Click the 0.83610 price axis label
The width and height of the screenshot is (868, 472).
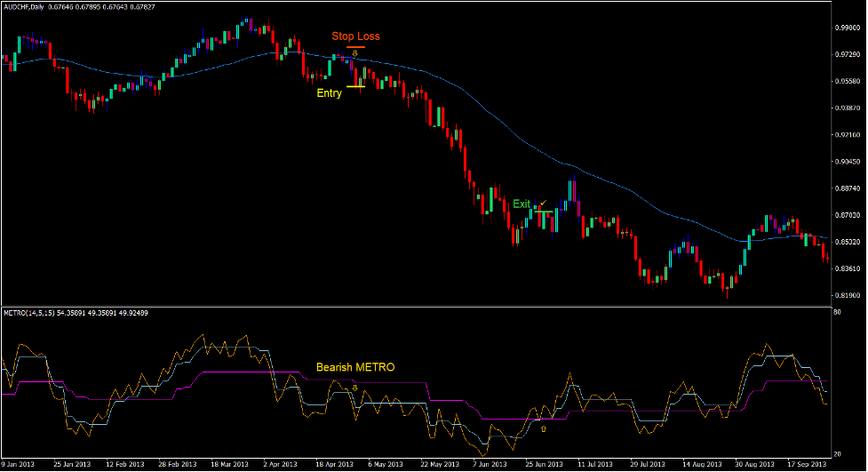pyautogui.click(x=848, y=268)
